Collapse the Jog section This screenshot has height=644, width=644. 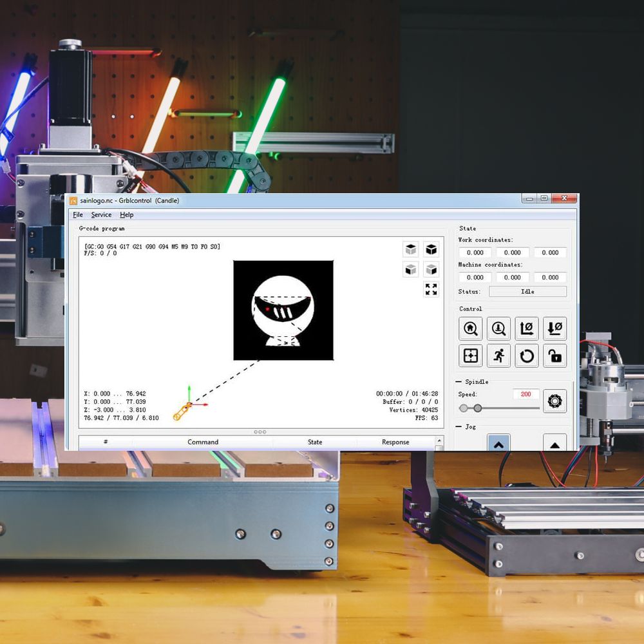(459, 426)
